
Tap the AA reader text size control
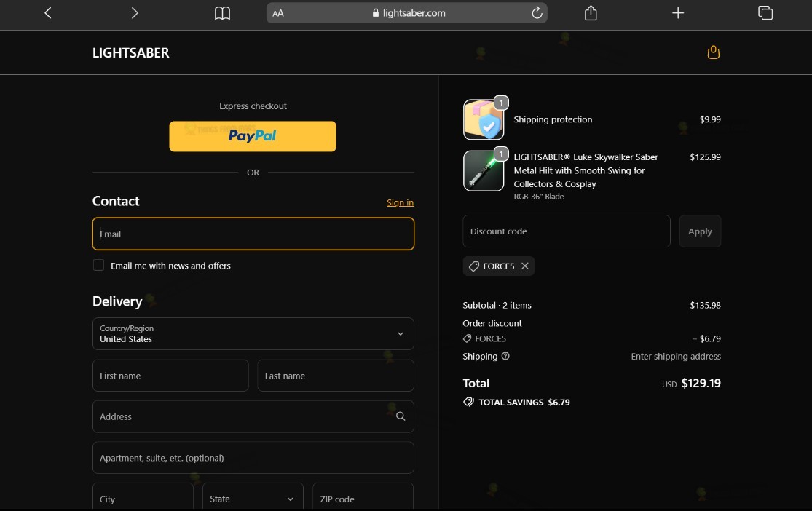coord(278,13)
